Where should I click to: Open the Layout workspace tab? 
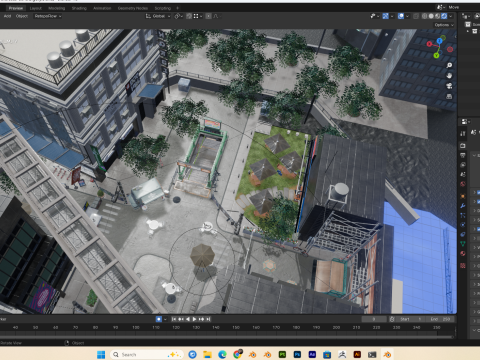click(36, 8)
